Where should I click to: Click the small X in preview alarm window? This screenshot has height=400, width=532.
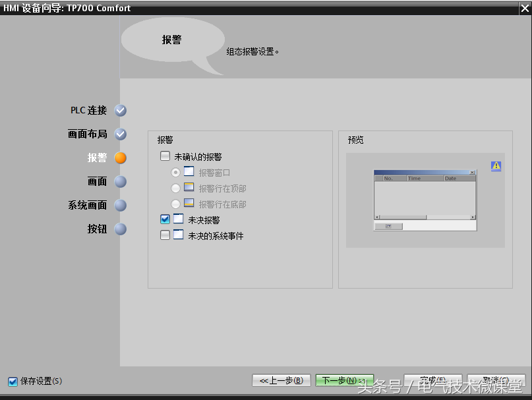pyautogui.click(x=472, y=173)
